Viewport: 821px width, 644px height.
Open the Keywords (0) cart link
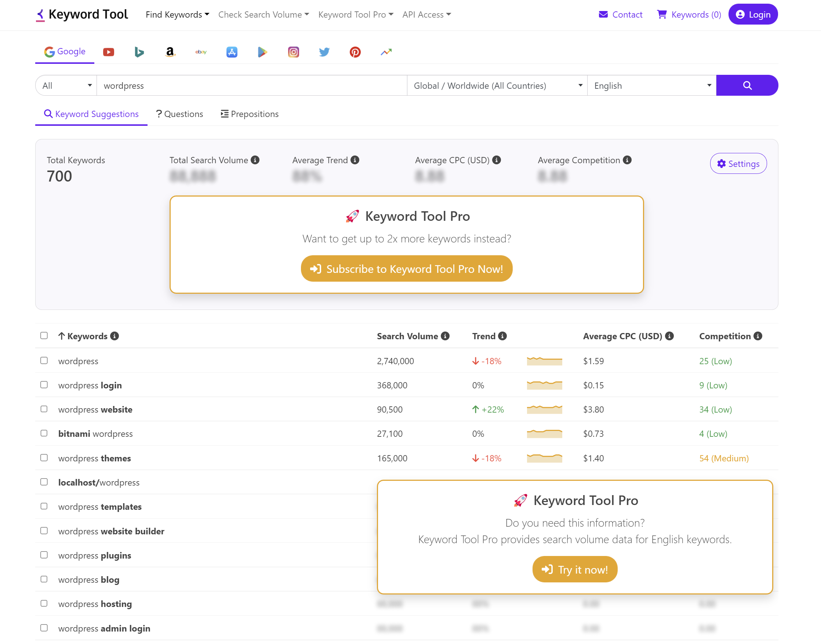(689, 14)
